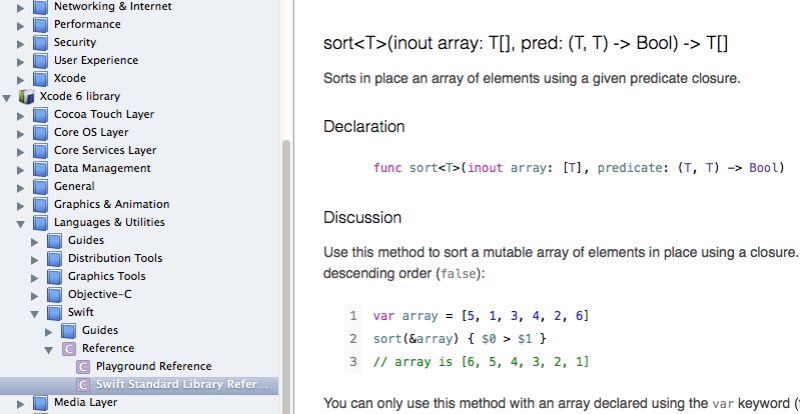Select the General label
This screenshot has width=800, height=414.
[74, 186]
